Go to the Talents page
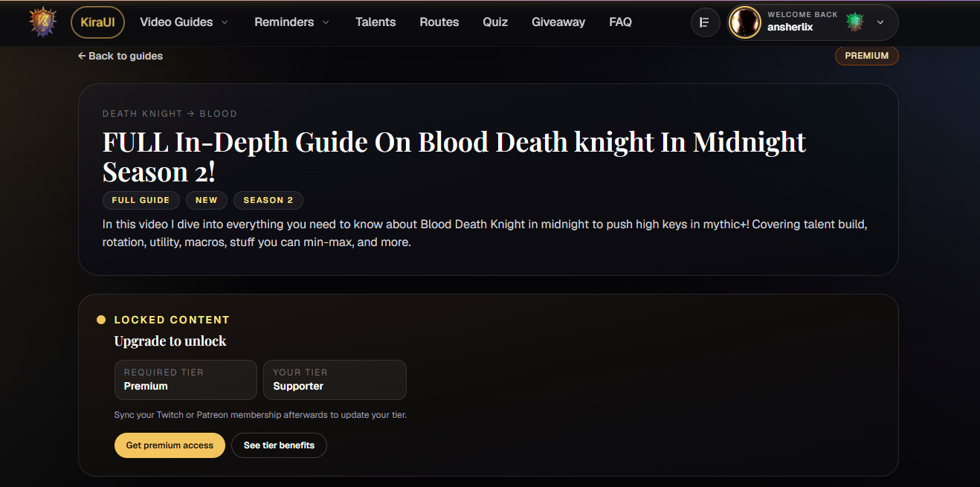This screenshot has width=980, height=487. pyautogui.click(x=375, y=22)
